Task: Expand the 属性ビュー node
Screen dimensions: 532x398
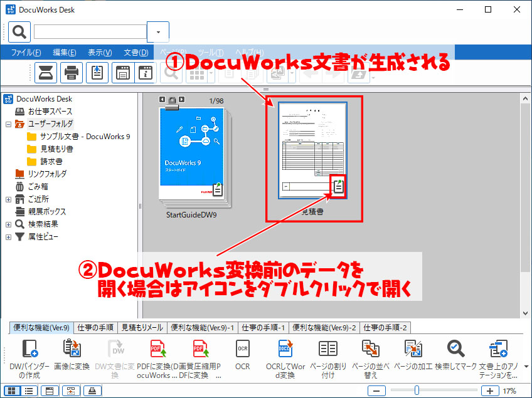Action: [9, 237]
